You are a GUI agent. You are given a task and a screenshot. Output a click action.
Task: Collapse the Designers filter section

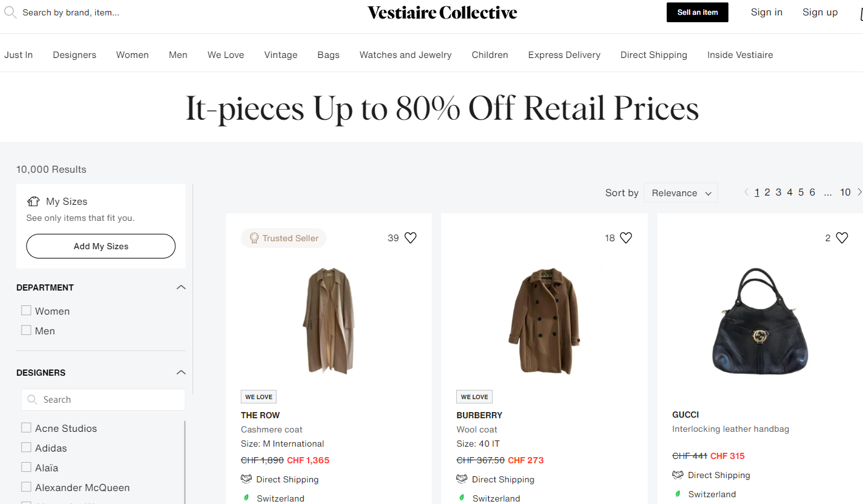point(181,373)
